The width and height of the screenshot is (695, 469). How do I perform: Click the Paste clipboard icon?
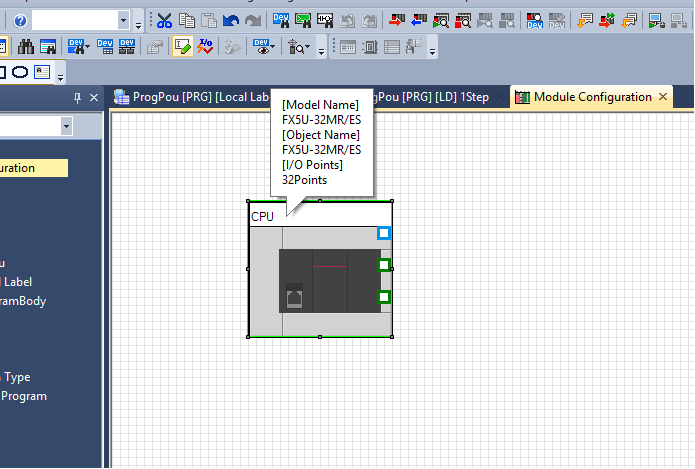pos(209,20)
